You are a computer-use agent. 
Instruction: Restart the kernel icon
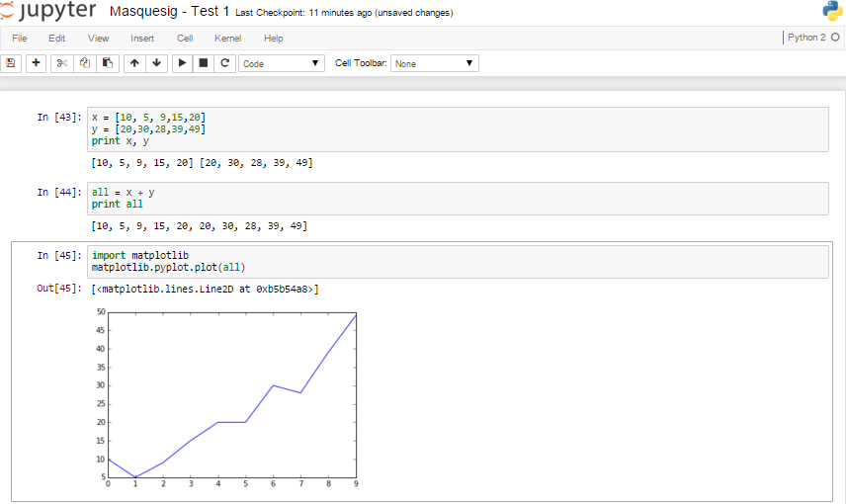coord(225,63)
